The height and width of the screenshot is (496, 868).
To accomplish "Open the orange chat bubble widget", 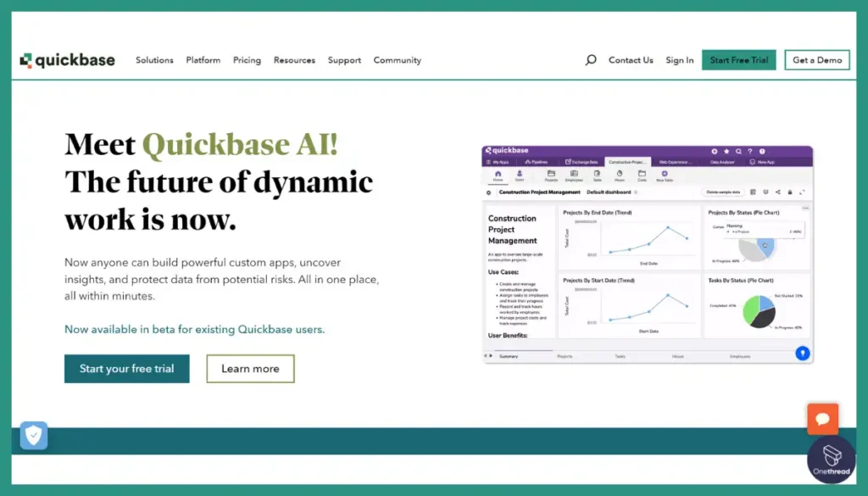I will tap(822, 419).
